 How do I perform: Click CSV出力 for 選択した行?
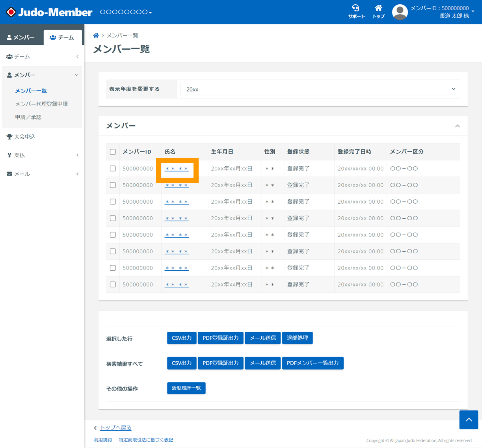[182, 338]
